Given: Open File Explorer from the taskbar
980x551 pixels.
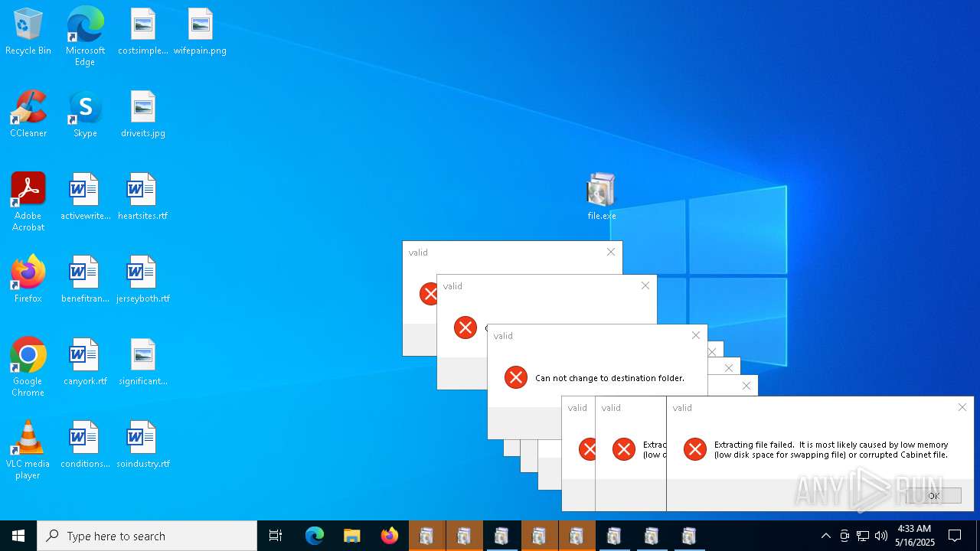Looking at the screenshot, I should [352, 536].
